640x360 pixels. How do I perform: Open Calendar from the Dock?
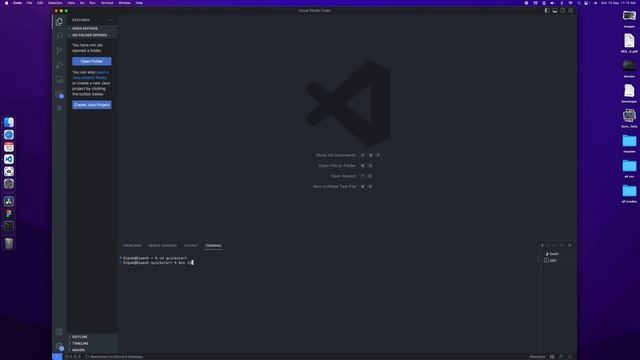click(9, 147)
